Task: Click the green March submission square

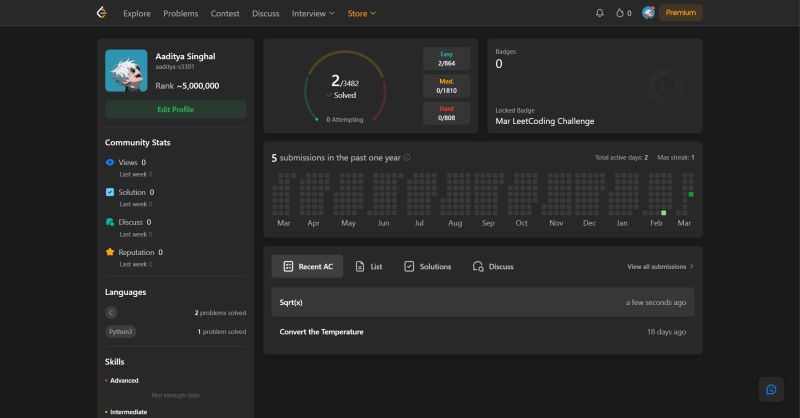Action: click(x=691, y=194)
